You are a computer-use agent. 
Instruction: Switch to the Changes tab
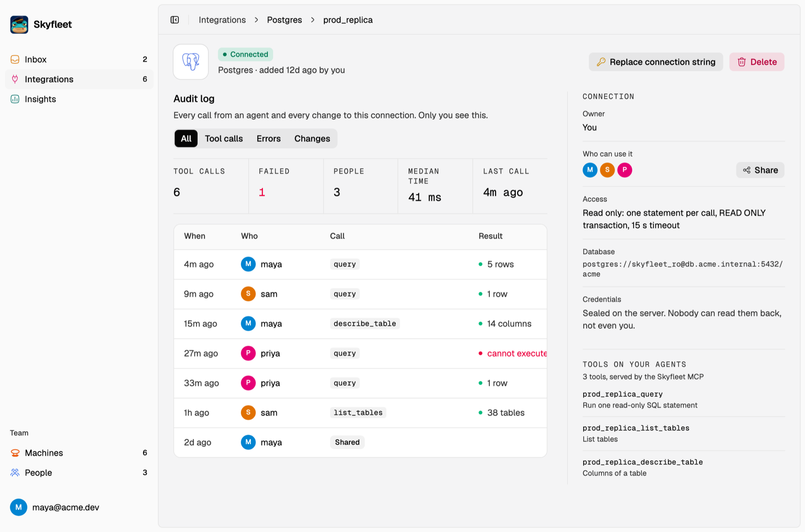tap(312, 139)
